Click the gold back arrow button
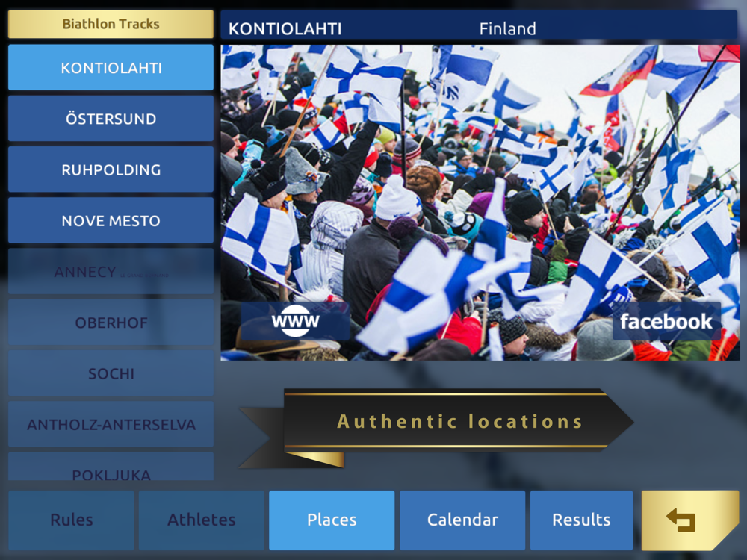 click(x=690, y=520)
